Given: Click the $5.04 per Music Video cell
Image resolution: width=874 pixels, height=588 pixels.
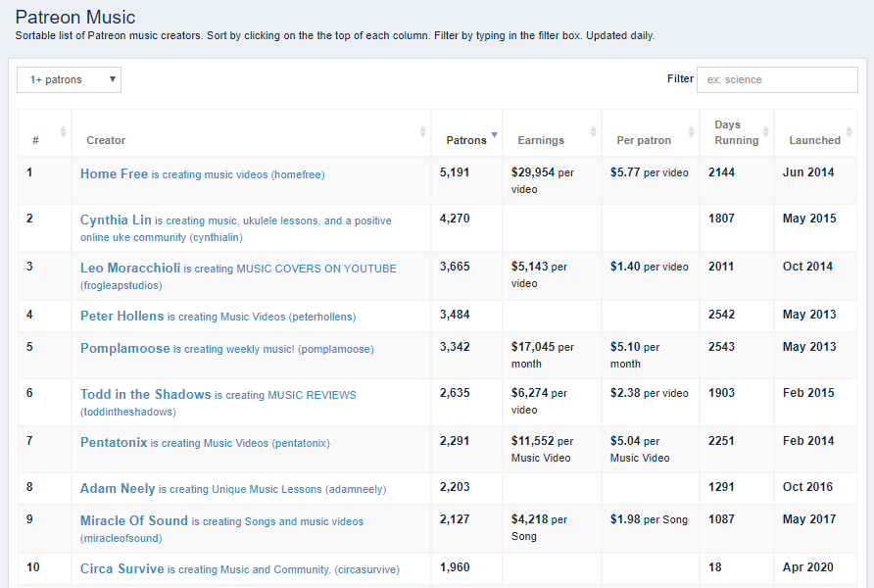Looking at the screenshot, I should [640, 449].
